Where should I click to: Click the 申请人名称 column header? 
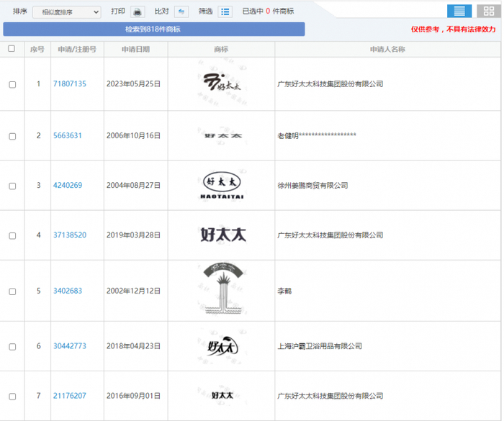[x=387, y=50]
